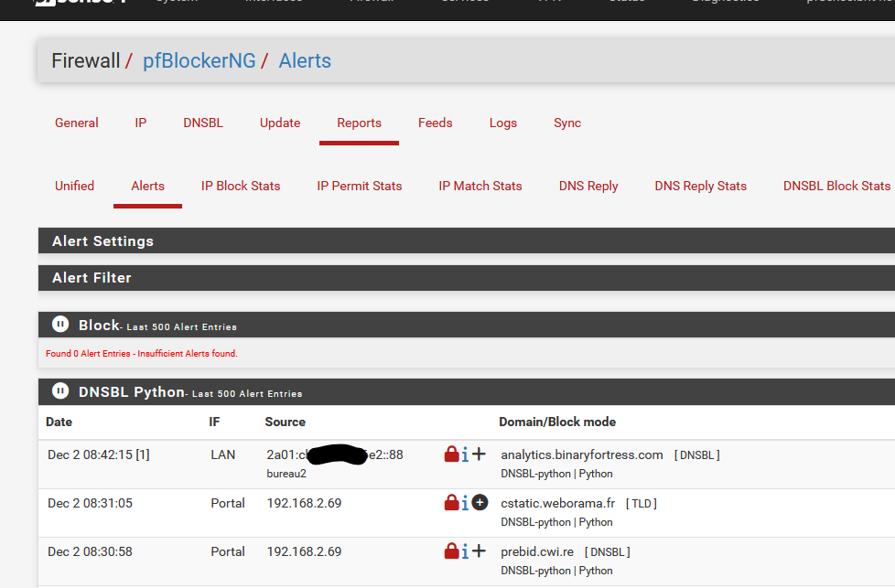Expand the Alert Settings panel

click(102, 241)
